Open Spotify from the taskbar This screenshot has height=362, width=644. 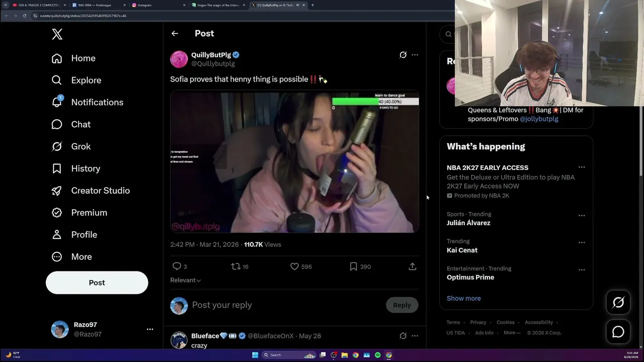[378, 355]
